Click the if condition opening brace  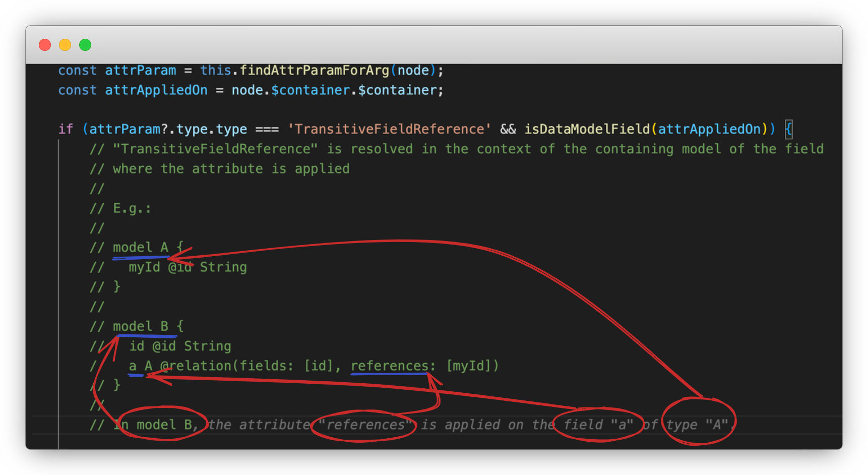click(x=788, y=129)
